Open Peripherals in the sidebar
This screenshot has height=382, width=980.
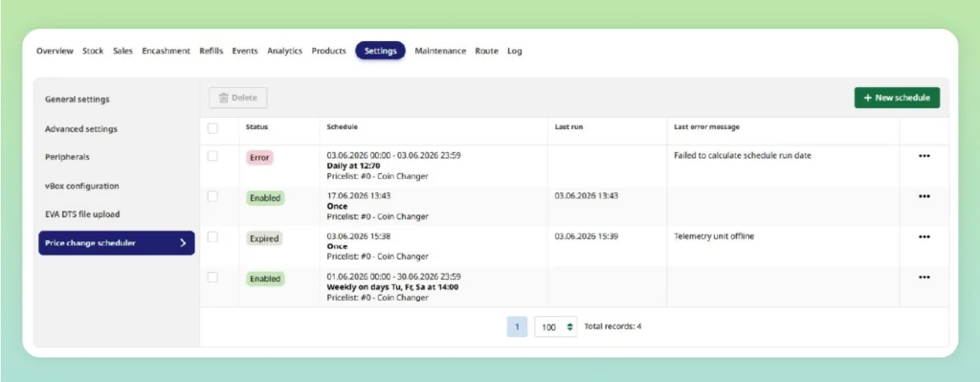pos(67,157)
